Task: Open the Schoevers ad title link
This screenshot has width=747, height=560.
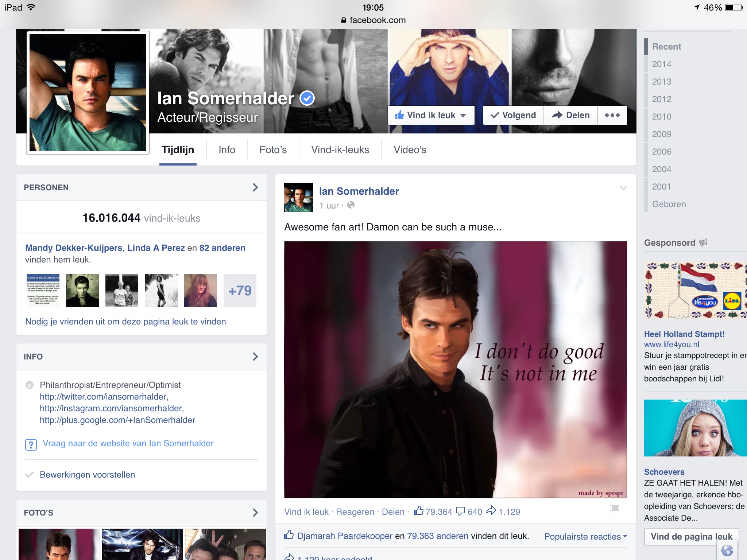Action: click(x=664, y=472)
